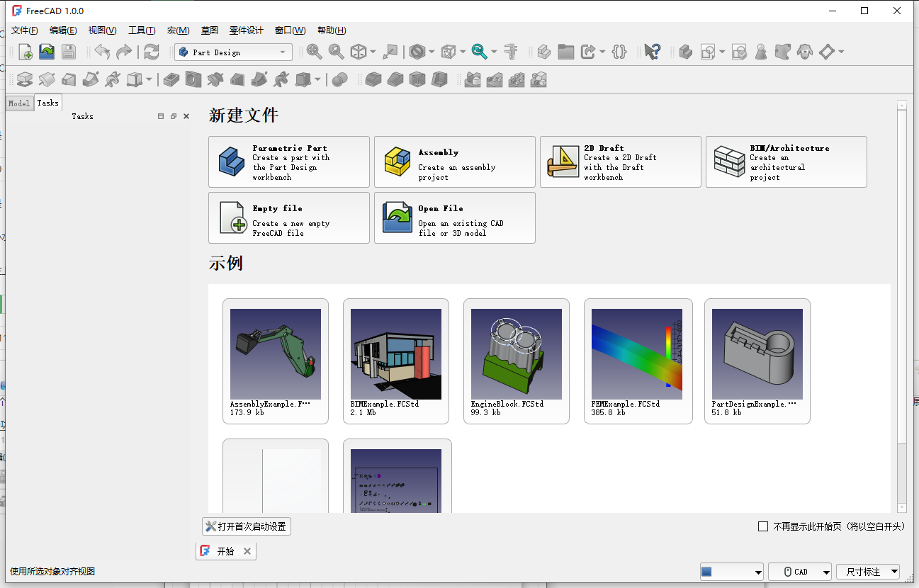
Task: Select the Hole tool icon
Action: 193,79
